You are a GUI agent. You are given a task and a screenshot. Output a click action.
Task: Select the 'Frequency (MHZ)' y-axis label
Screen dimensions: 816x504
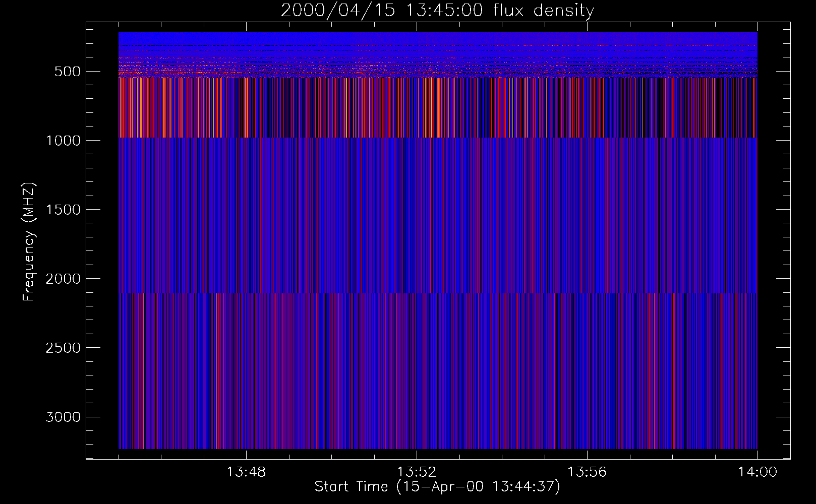[29, 241]
